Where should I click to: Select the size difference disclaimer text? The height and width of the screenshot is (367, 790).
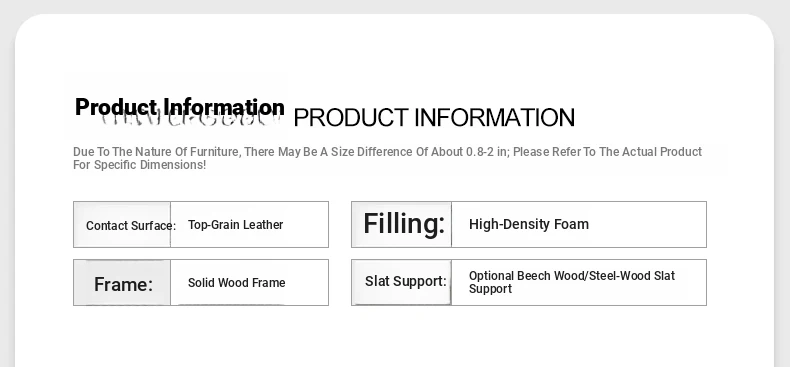pos(387,158)
